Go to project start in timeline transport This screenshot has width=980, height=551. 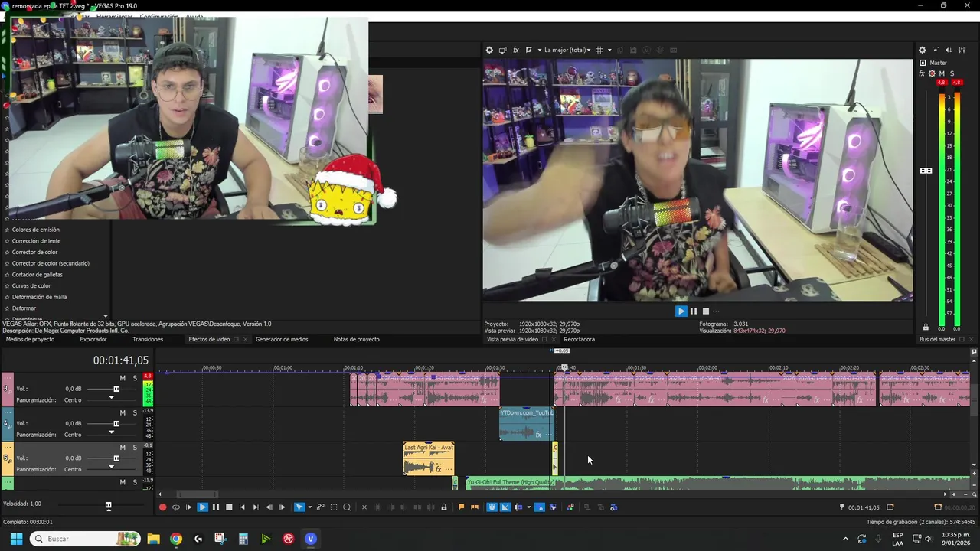coord(242,507)
